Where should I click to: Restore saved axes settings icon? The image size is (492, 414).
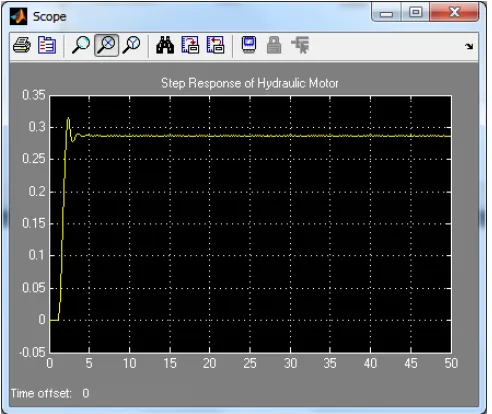(215, 45)
